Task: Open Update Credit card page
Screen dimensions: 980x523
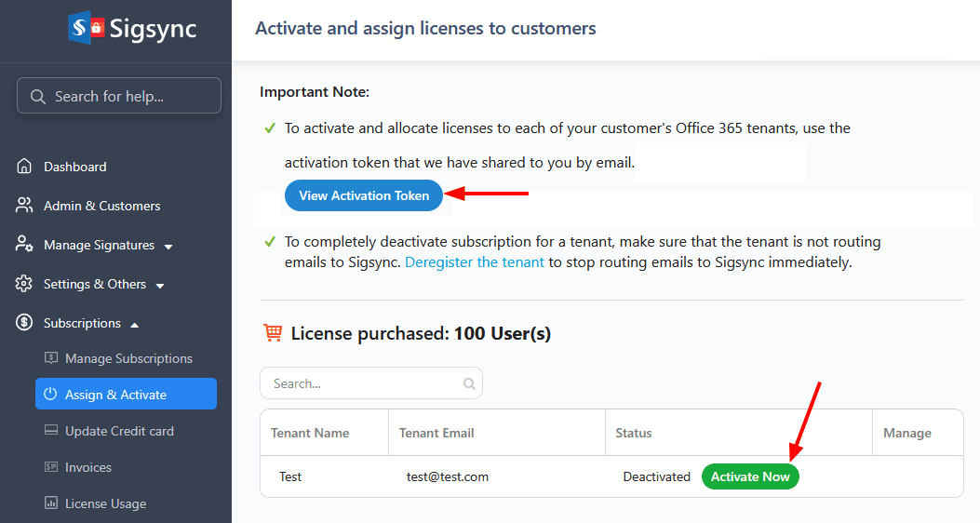Action: (x=119, y=431)
